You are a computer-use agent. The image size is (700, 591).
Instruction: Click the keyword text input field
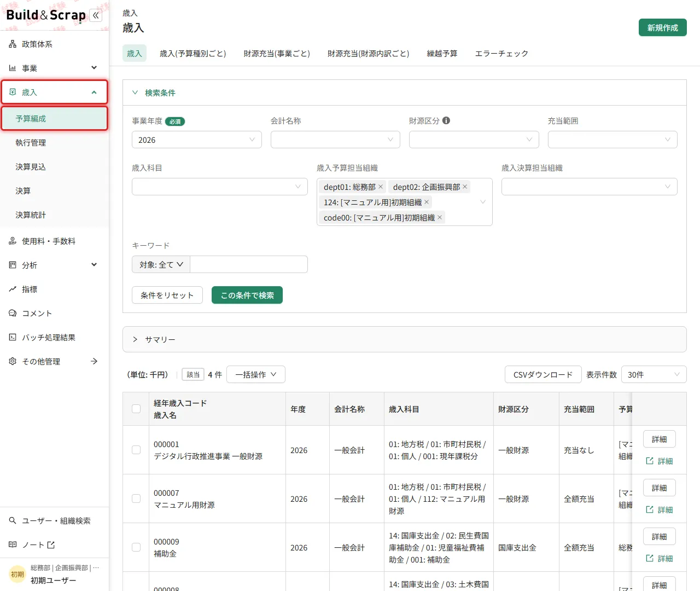(x=249, y=265)
